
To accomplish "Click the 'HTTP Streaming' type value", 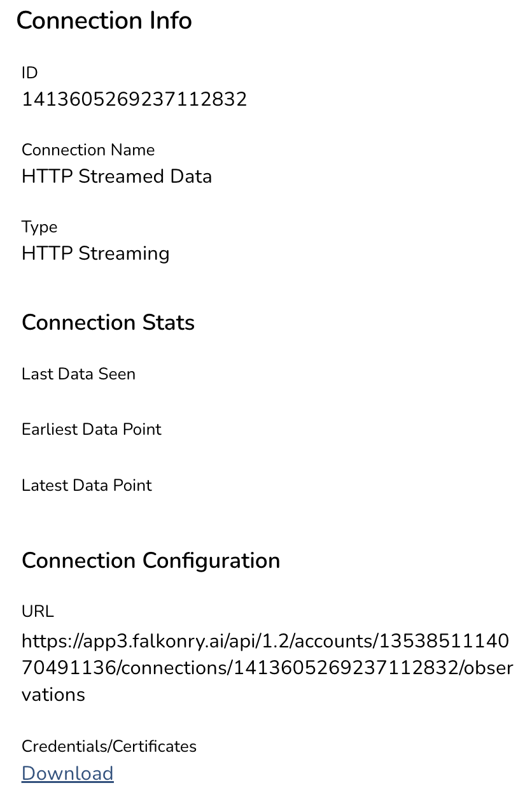I will tap(95, 253).
